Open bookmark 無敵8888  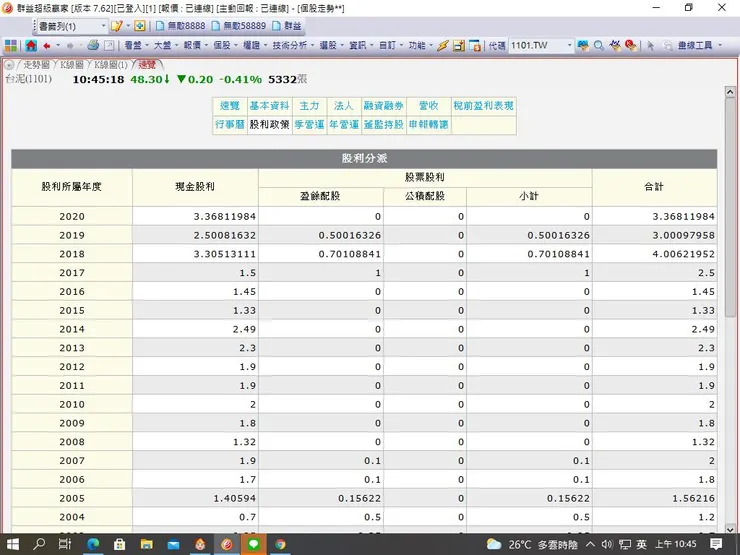(x=181, y=26)
